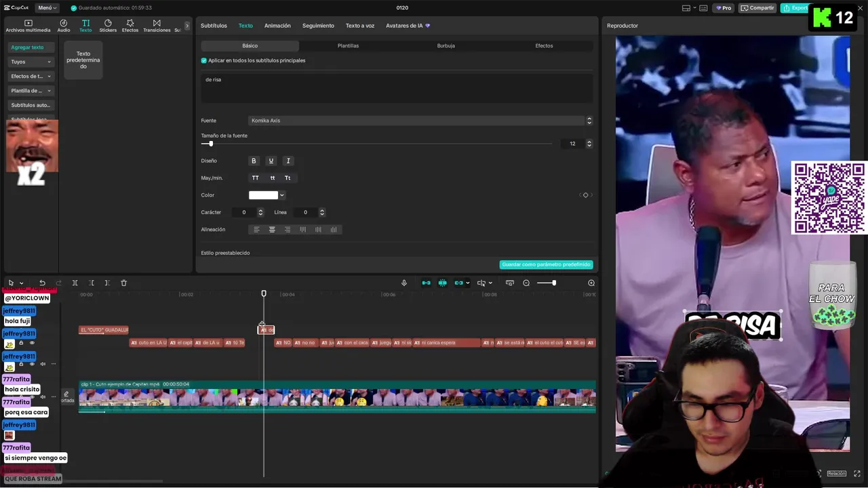Click the preview-axis icon beside zoom out

point(510,283)
